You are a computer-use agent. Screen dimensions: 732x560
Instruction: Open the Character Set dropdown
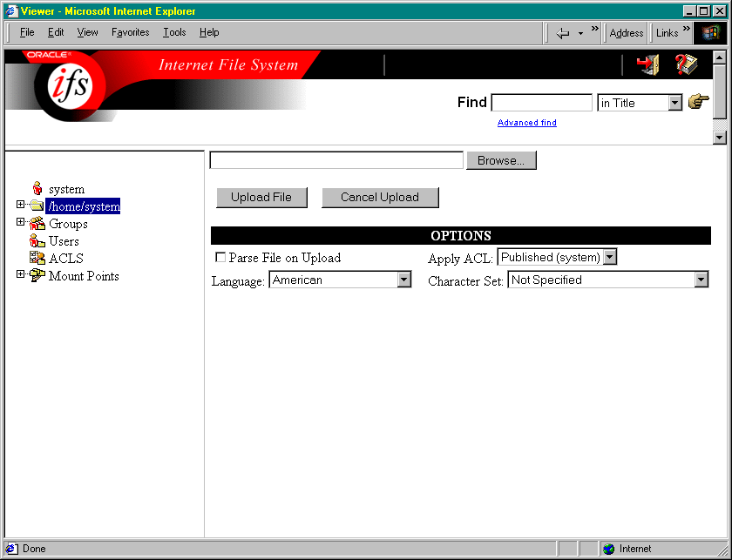click(x=701, y=280)
